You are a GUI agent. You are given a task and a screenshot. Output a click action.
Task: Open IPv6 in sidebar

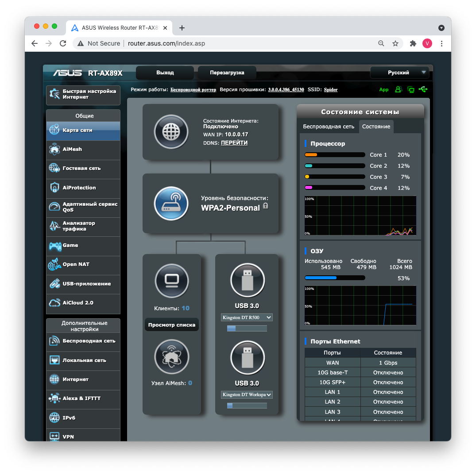83,418
